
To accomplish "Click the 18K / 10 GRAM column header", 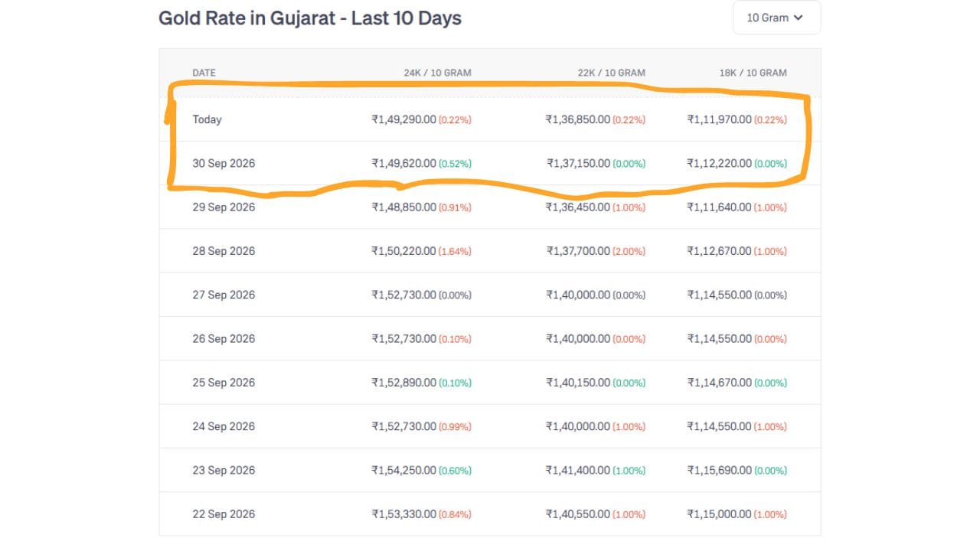I will 753,73.
